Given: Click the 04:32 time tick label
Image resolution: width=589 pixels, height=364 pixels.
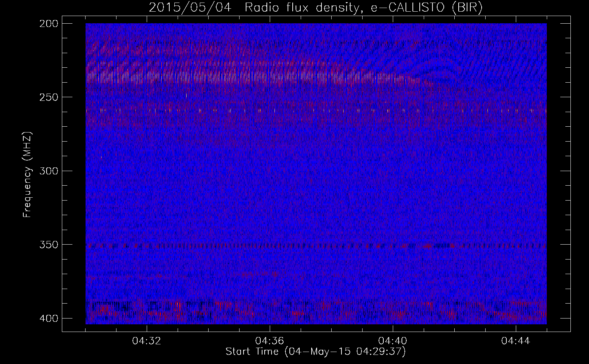Looking at the screenshot, I should pyautogui.click(x=147, y=341).
